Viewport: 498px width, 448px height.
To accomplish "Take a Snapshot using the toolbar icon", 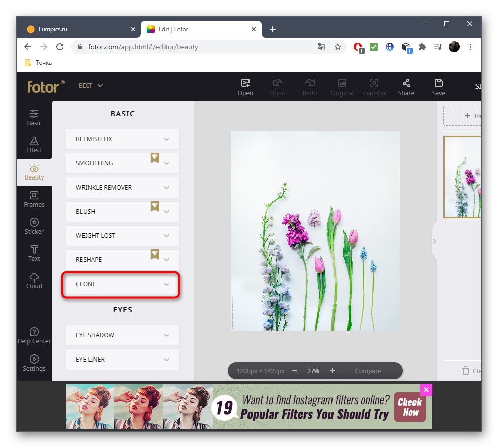I will 374,86.
